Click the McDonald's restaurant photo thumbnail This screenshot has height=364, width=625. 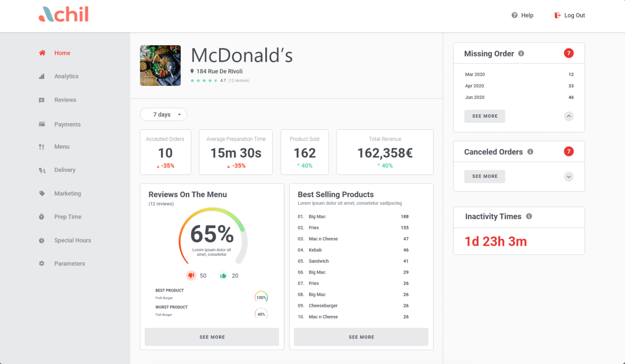(160, 66)
